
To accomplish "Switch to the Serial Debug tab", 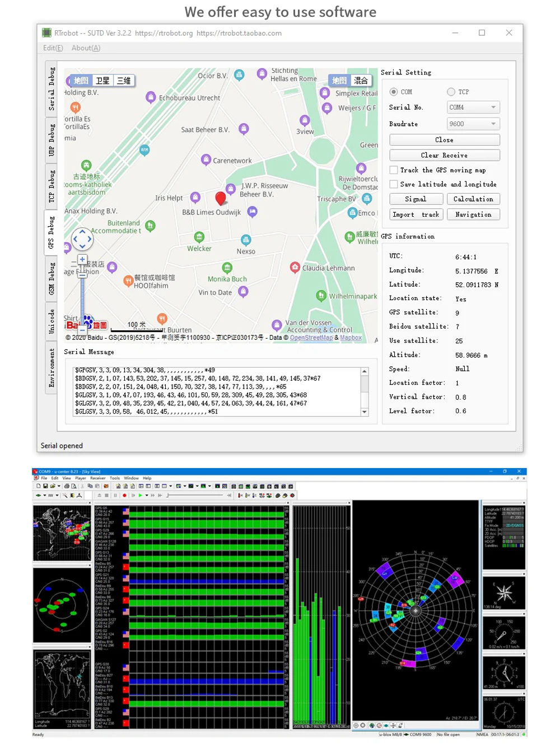I will pos(51,89).
